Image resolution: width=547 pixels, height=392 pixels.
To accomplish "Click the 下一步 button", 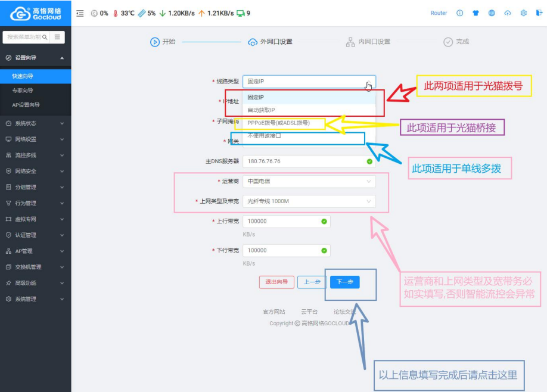I will click(x=345, y=282).
